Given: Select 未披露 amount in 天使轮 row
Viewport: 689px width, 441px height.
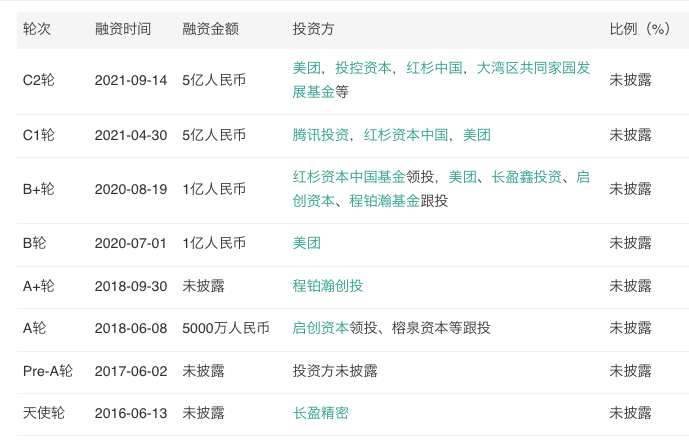Looking at the screenshot, I should [x=203, y=413].
